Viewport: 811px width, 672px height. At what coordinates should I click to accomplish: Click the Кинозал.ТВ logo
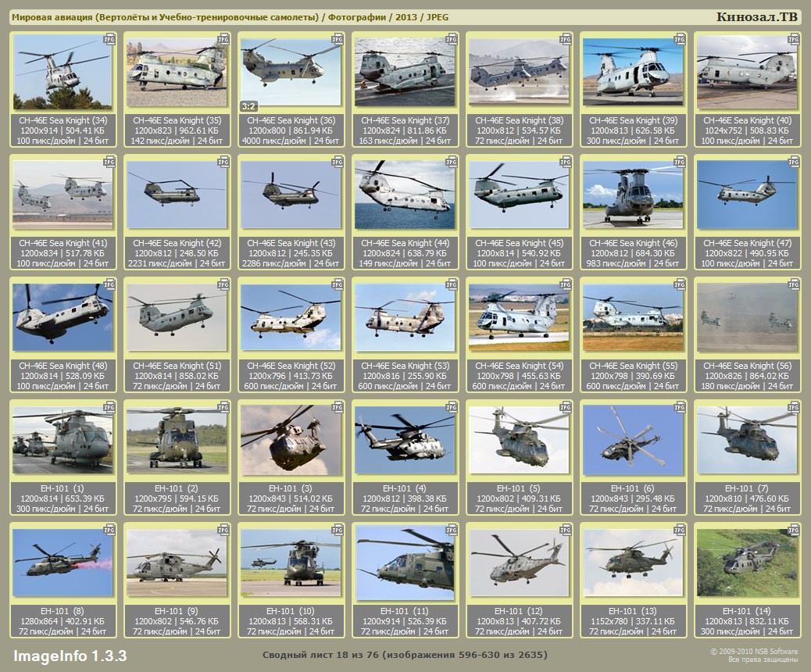click(x=756, y=17)
